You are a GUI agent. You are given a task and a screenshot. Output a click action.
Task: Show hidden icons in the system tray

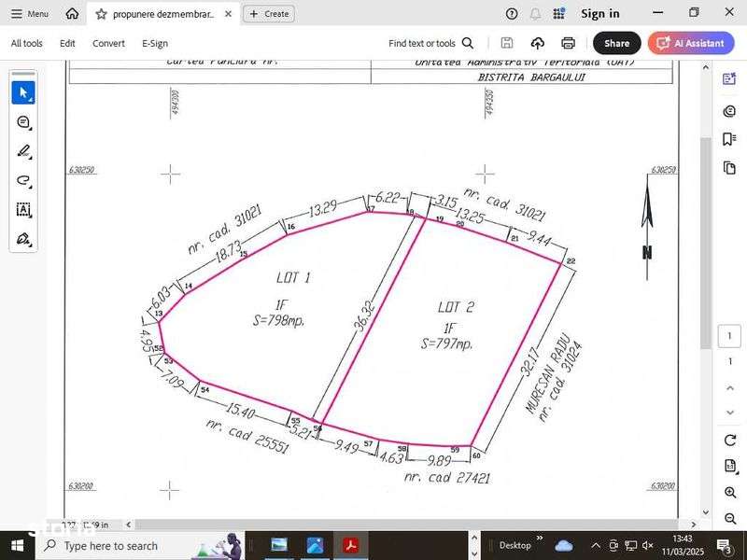click(596, 546)
